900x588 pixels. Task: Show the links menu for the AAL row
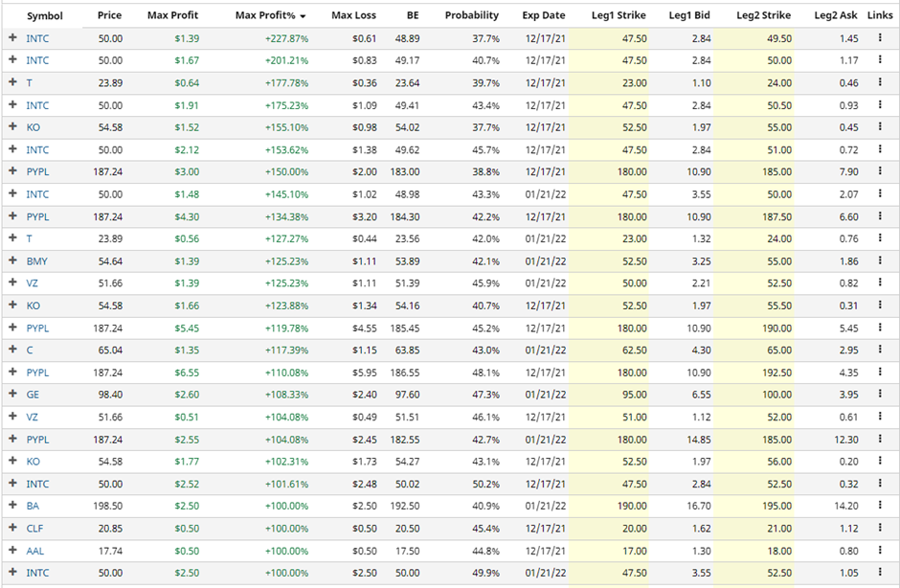click(879, 550)
